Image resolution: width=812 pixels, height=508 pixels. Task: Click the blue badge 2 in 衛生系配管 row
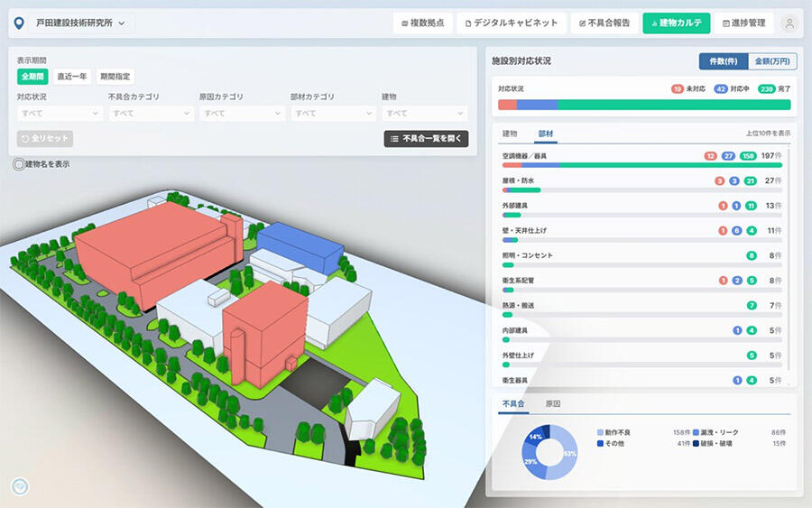point(737,280)
